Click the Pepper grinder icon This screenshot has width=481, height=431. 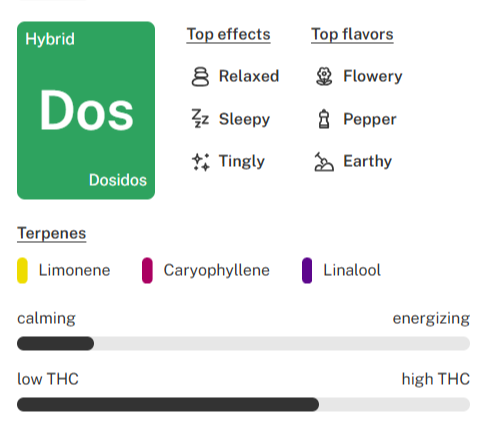(324, 119)
